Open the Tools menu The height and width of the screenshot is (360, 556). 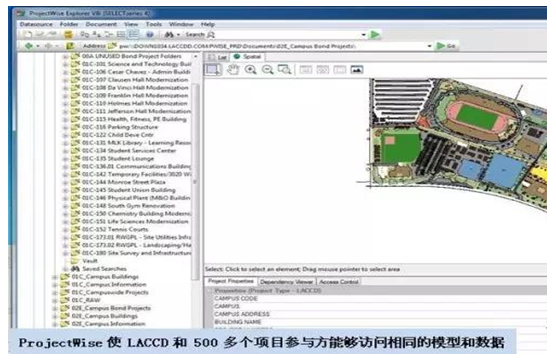pyautogui.click(x=154, y=24)
